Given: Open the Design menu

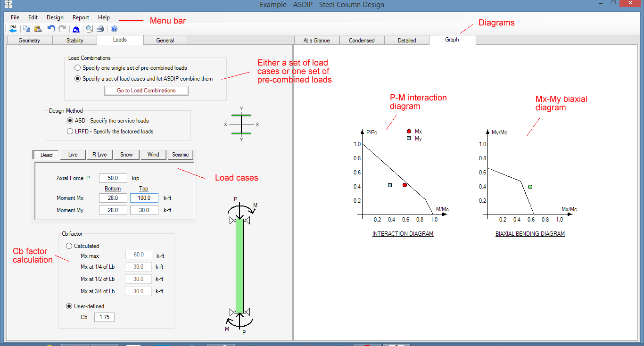Looking at the screenshot, I should point(55,17).
